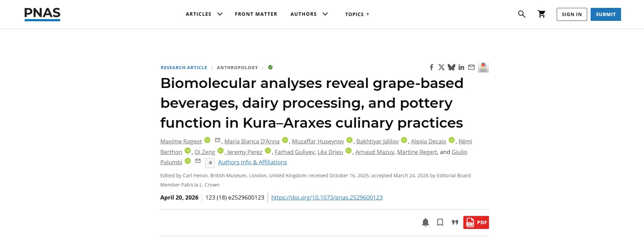This screenshot has height=243, width=644.
Task: Click the blue Submit button
Action: coord(605,14)
